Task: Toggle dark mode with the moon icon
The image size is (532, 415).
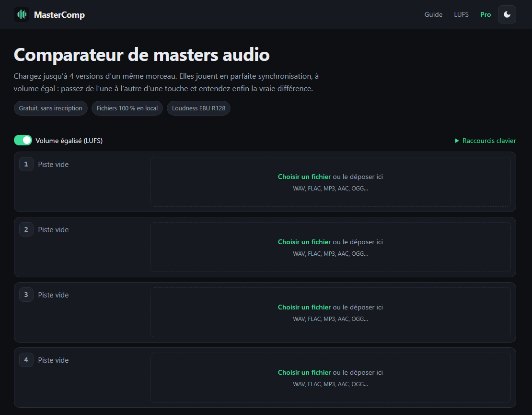Action: 507,14
